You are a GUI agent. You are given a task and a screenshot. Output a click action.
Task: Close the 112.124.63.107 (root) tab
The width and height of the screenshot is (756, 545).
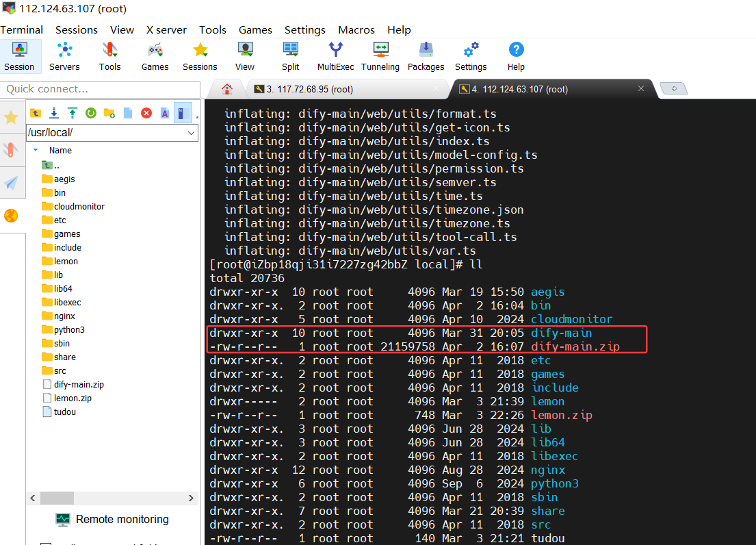pos(641,89)
